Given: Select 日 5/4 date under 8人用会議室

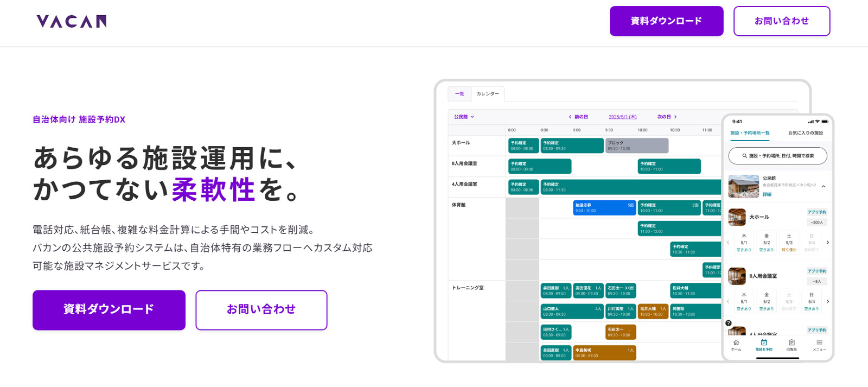Looking at the screenshot, I should (x=812, y=301).
